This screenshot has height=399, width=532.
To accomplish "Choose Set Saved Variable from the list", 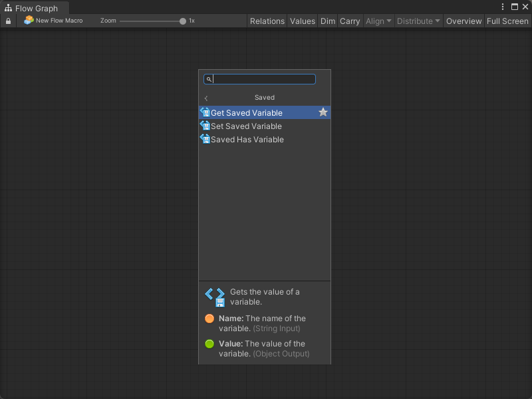I will pyautogui.click(x=246, y=126).
